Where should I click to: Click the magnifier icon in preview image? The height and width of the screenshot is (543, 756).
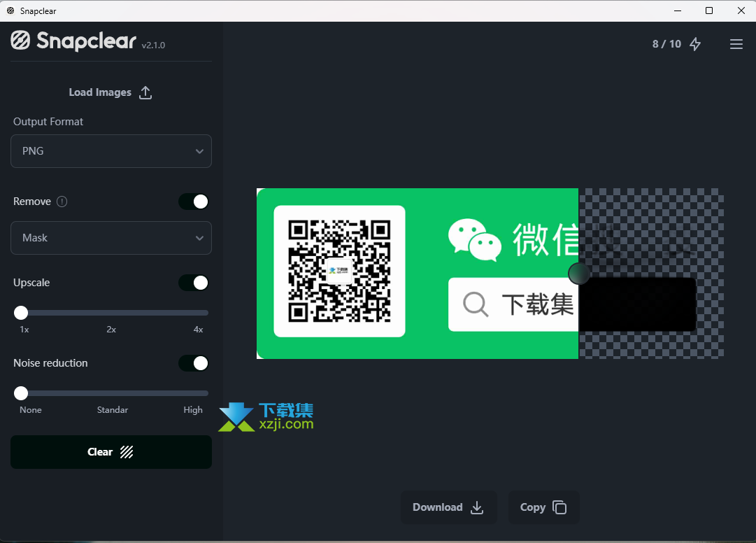(x=476, y=304)
